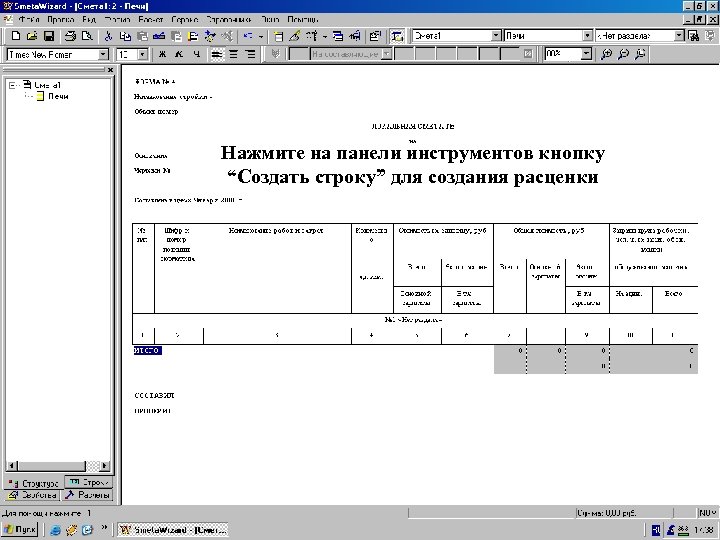Toggle underline Ч formatting button

(x=197, y=54)
